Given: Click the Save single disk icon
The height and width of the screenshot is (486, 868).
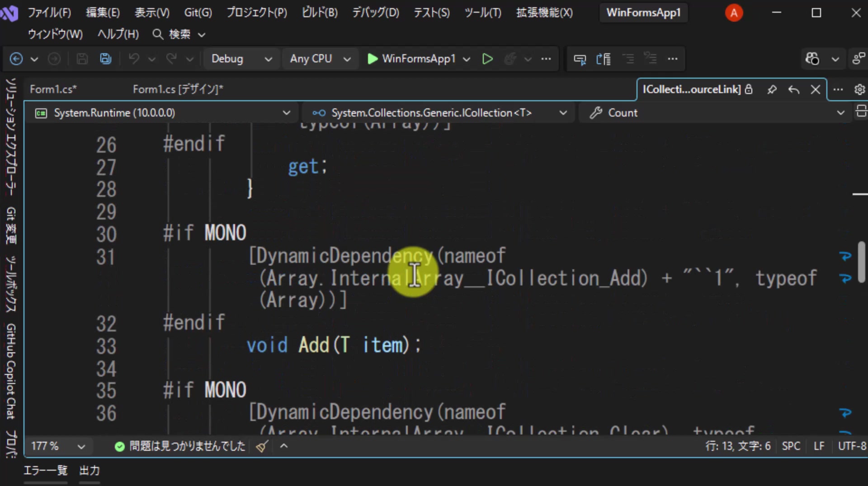Looking at the screenshot, I should coord(82,59).
